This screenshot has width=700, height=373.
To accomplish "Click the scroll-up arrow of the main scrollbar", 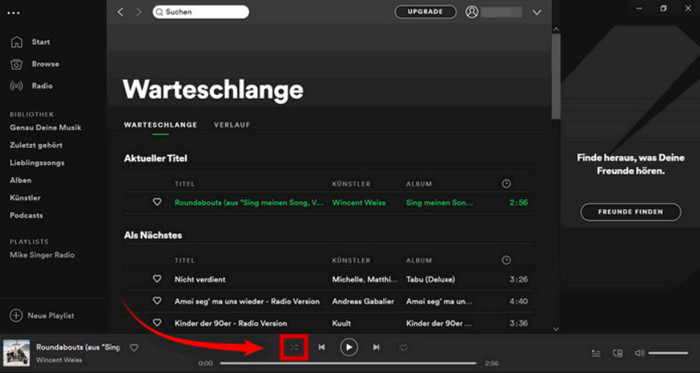I will click(x=556, y=29).
